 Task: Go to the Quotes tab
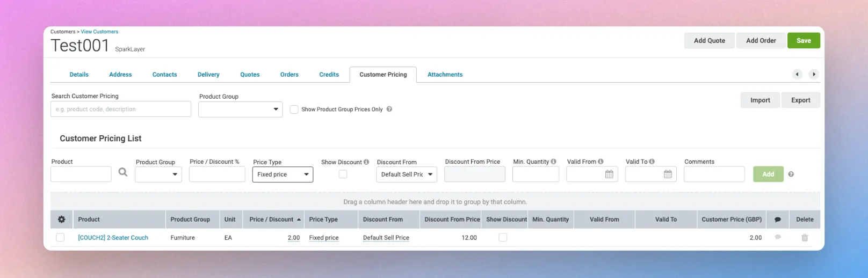(250, 75)
